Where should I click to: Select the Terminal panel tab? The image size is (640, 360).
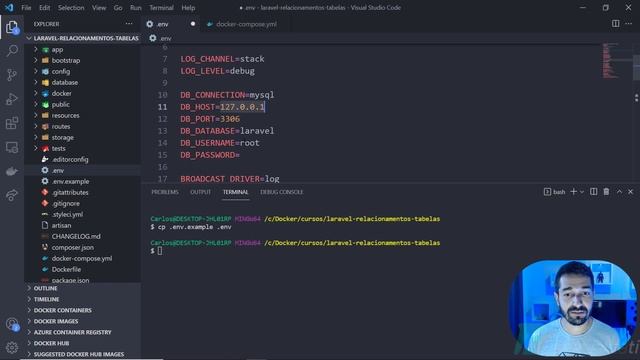236,192
